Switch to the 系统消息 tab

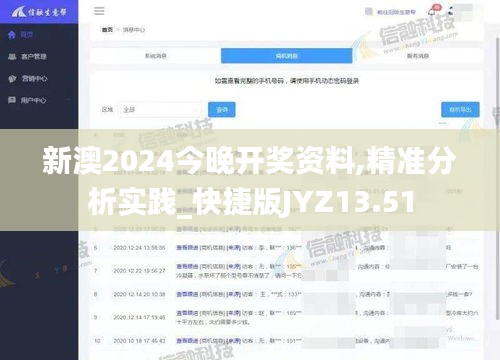[x=155, y=56]
